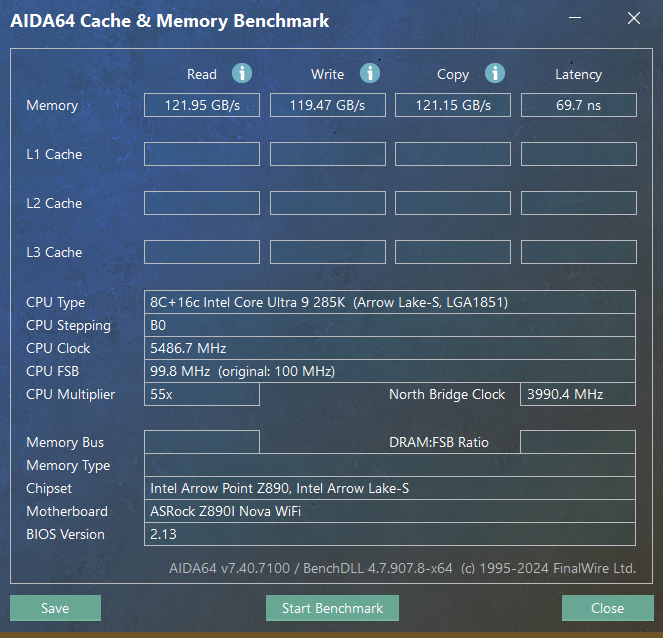Select the CPU Multiplier 55x field

pos(202,394)
